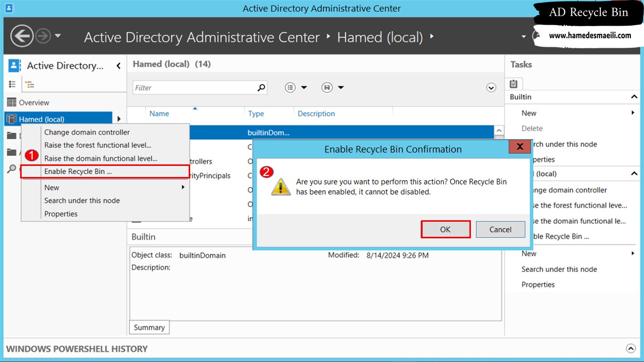Cancel the Enable Recycle Bin dialog
This screenshot has height=362, width=644.
[500, 229]
